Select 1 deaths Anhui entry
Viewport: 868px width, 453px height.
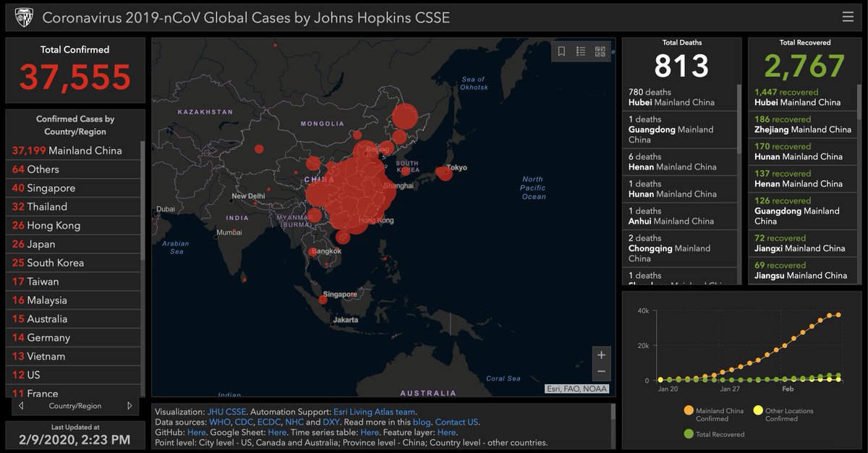[x=680, y=216]
